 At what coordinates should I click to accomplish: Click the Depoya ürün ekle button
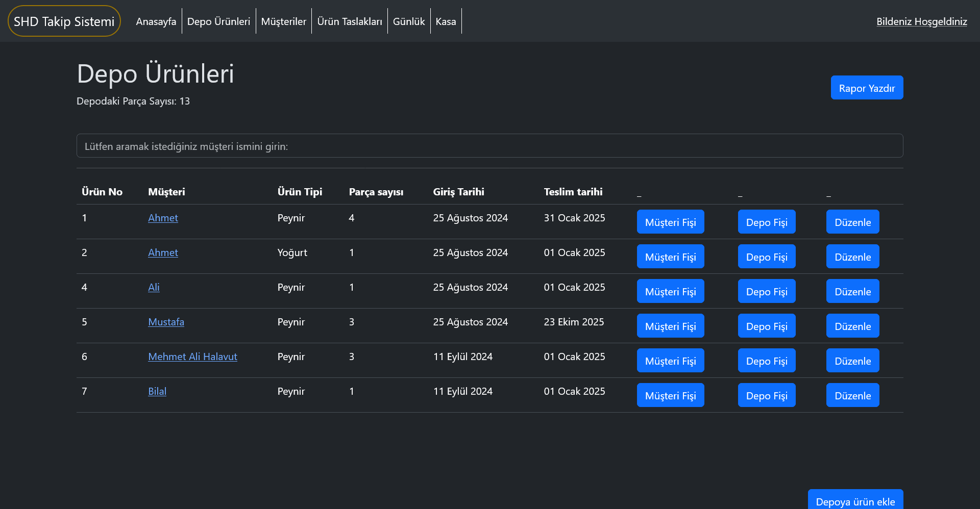(855, 501)
